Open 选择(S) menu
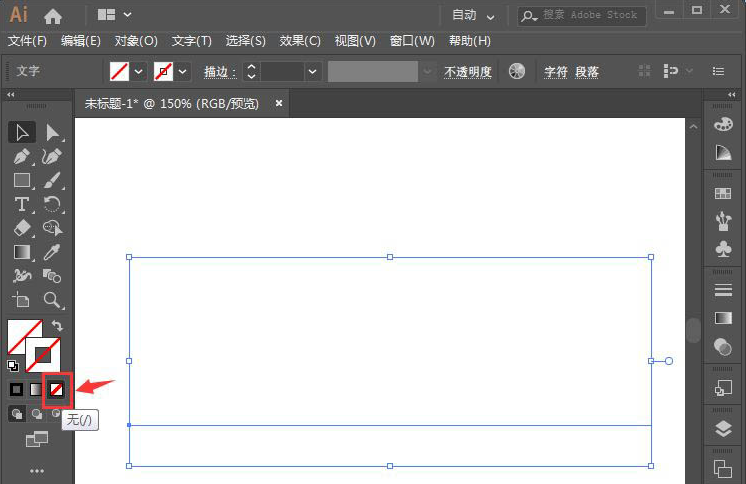This screenshot has height=484, width=746. [245, 41]
